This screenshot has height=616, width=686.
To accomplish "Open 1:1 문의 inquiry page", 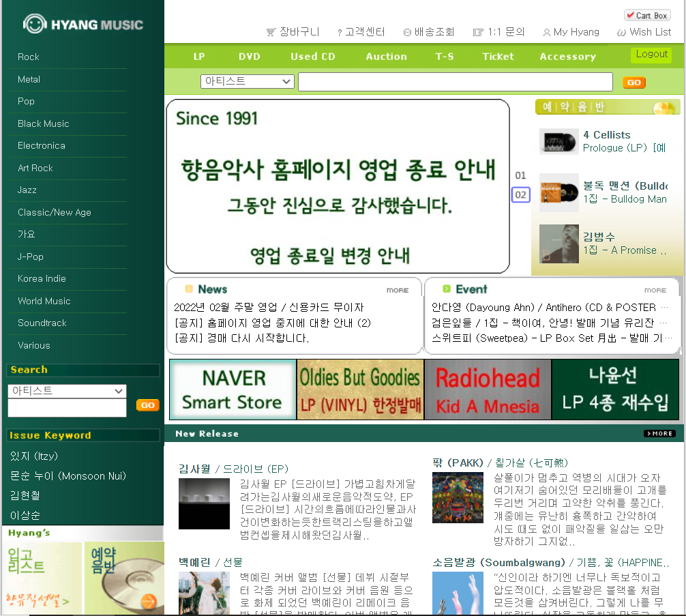I will click(498, 32).
